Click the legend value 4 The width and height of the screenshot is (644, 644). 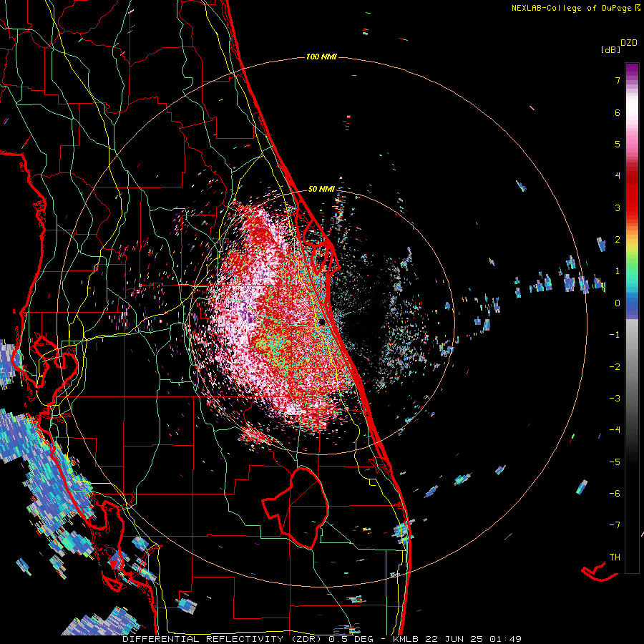tap(618, 176)
